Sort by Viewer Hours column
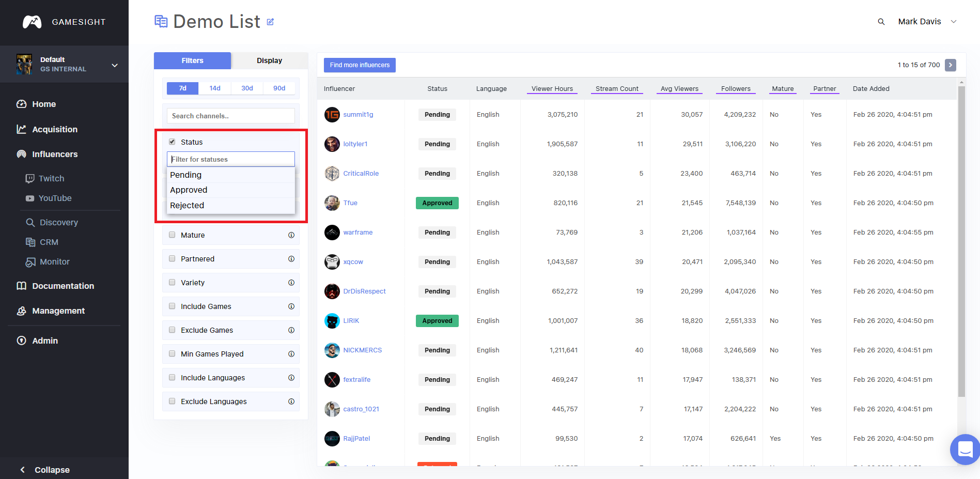980x479 pixels. 552,89
